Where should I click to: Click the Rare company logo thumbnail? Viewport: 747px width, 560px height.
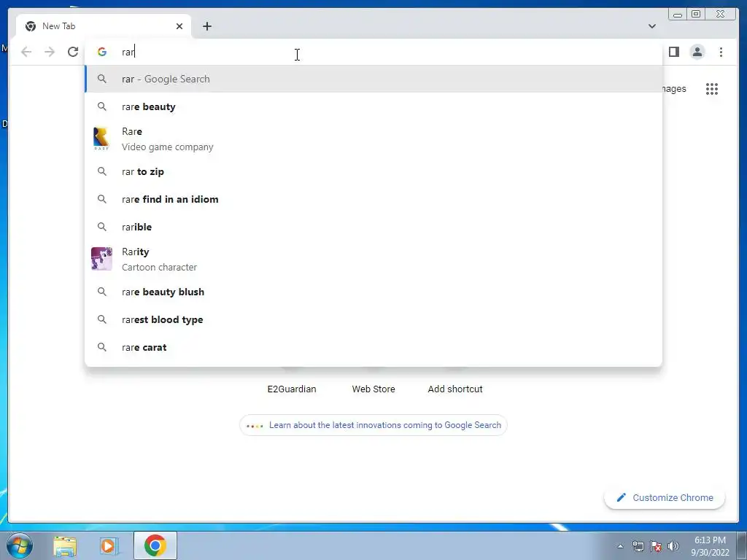(x=101, y=139)
